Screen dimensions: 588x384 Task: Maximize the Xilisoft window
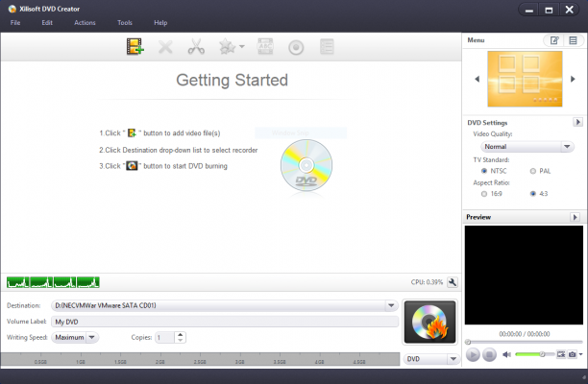coord(549,10)
